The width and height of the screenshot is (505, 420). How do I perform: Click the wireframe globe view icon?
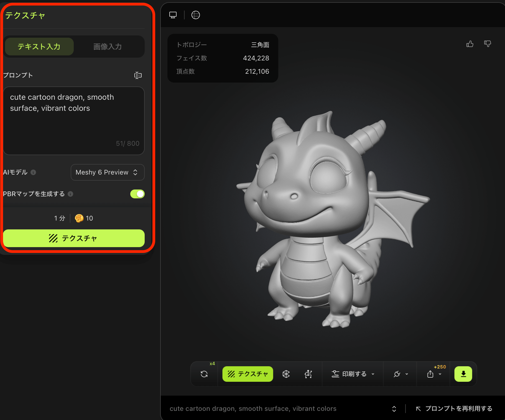pyautogui.click(x=196, y=15)
